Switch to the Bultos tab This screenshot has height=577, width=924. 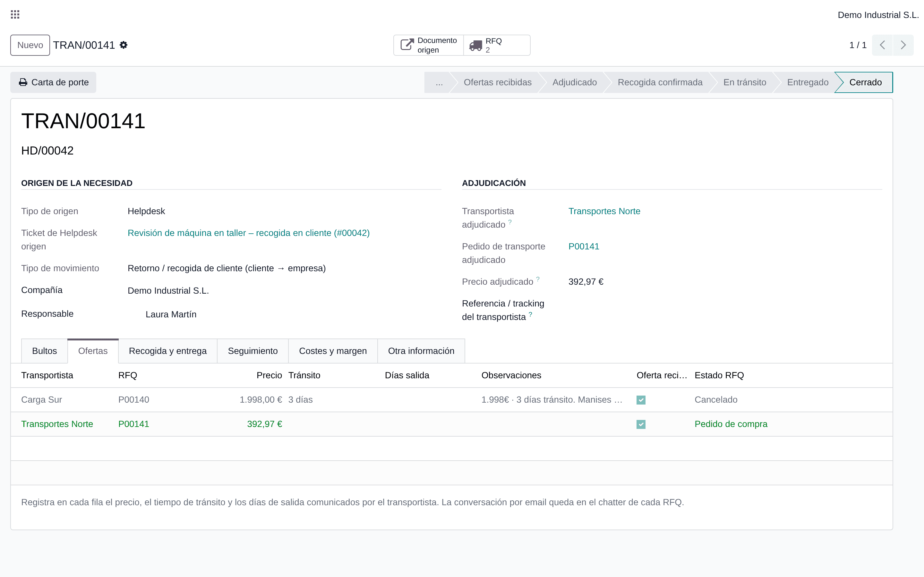(x=44, y=351)
